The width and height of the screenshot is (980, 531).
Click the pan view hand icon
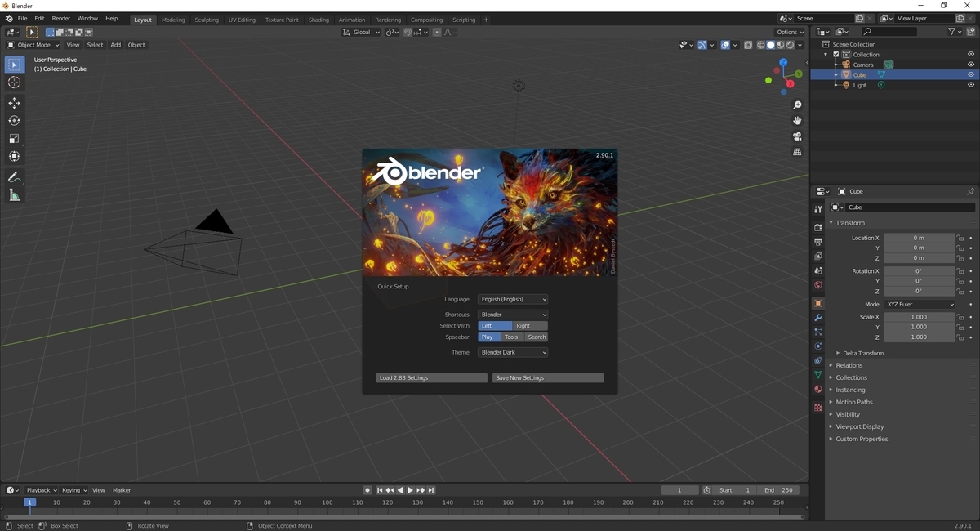point(798,121)
